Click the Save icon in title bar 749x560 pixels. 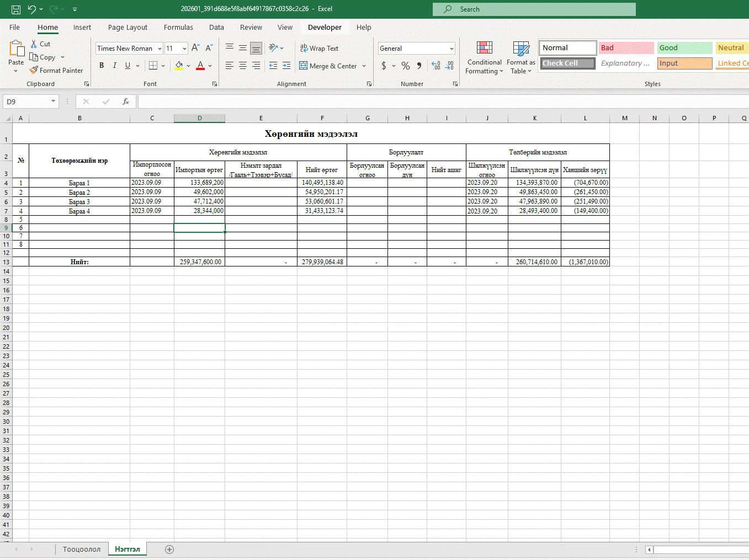[16, 9]
